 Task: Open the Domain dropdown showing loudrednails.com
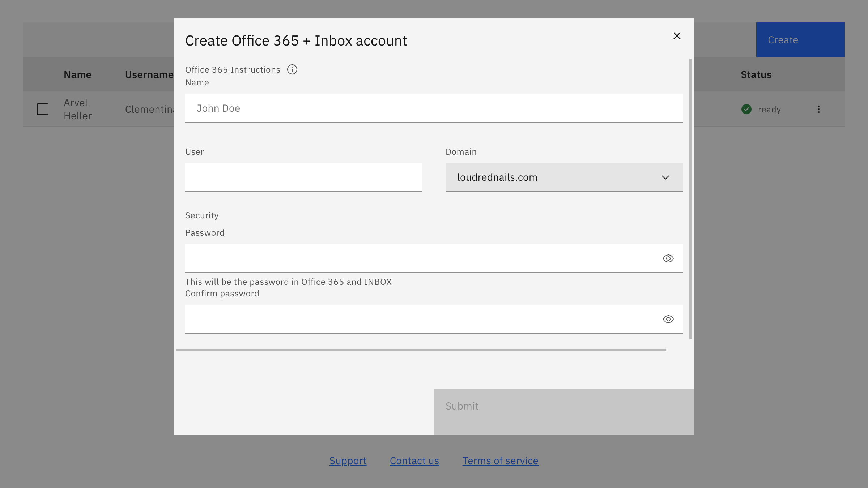pos(564,177)
